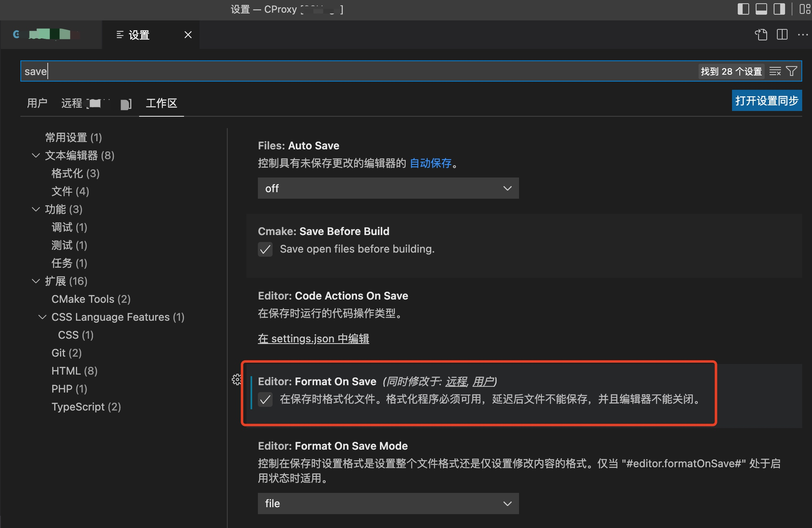Collapse 扩展 (16) tree section

(36, 281)
